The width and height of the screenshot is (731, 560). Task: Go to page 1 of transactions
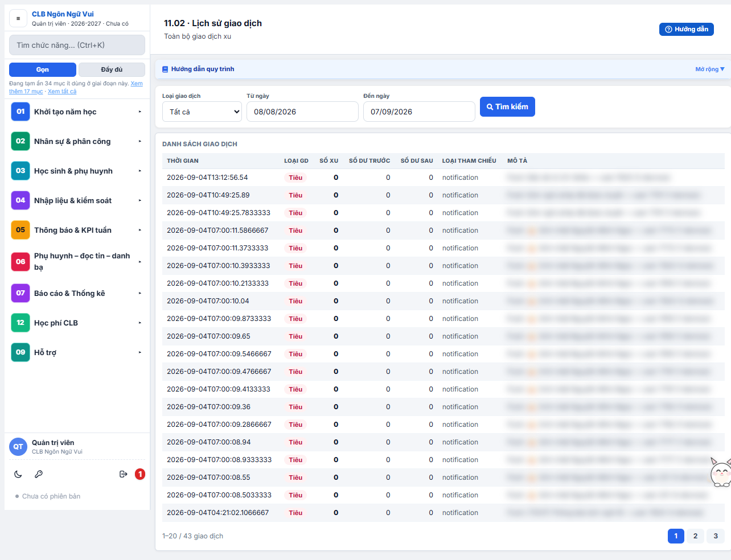pyautogui.click(x=676, y=536)
